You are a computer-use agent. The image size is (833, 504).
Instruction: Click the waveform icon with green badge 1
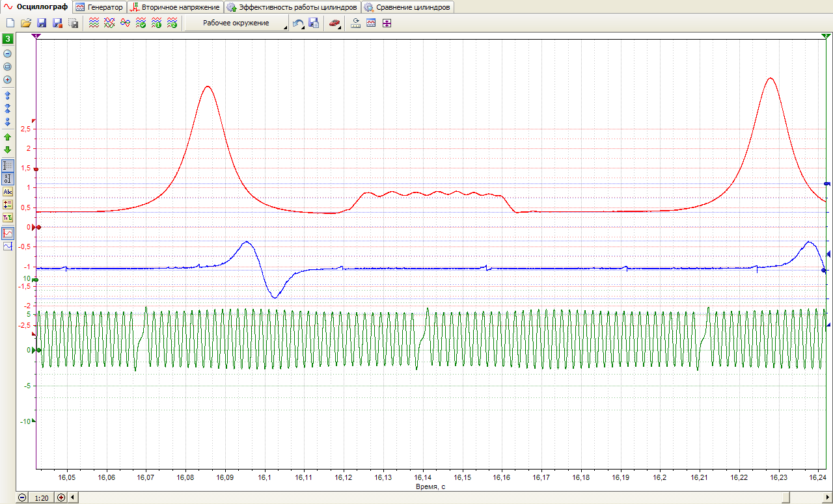click(x=156, y=23)
